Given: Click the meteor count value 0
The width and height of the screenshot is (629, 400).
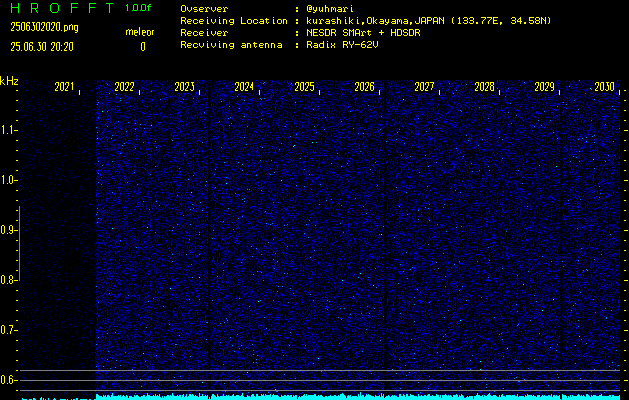Looking at the screenshot, I should 143,47.
